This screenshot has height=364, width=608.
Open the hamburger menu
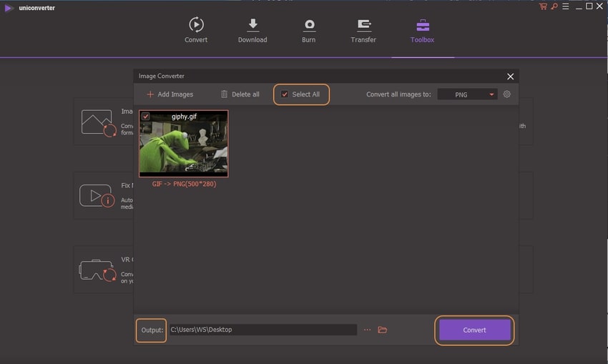pyautogui.click(x=564, y=6)
